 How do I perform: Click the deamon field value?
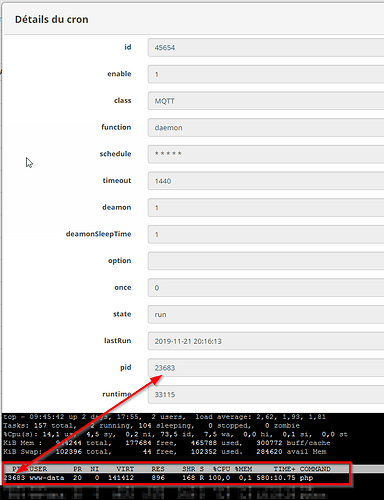click(266, 207)
